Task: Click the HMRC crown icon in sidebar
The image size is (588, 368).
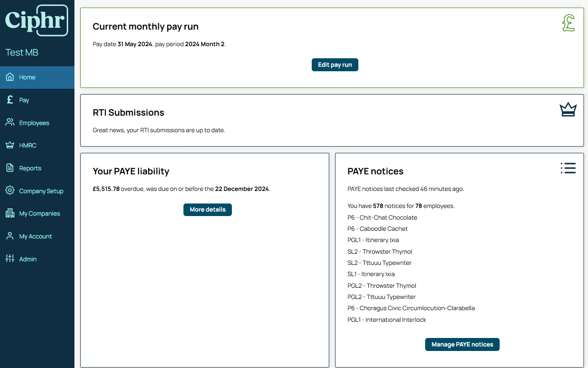Action: [x=10, y=145]
